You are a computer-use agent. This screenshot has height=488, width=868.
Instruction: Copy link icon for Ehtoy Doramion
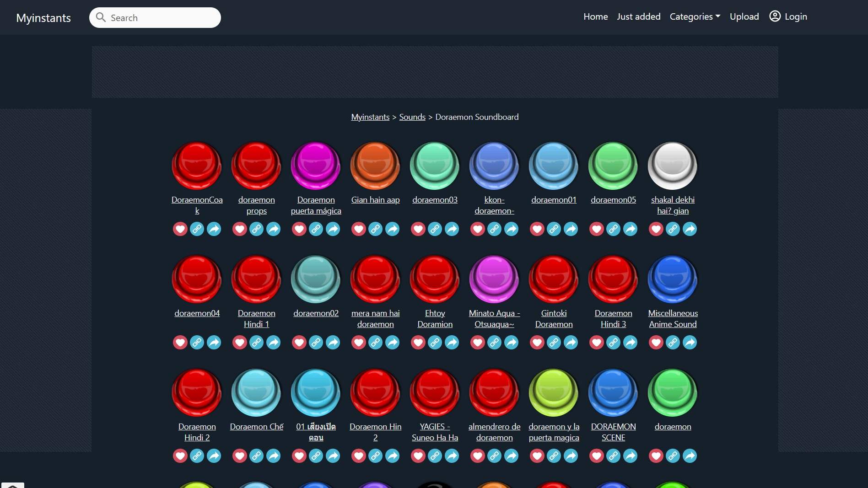(x=435, y=342)
